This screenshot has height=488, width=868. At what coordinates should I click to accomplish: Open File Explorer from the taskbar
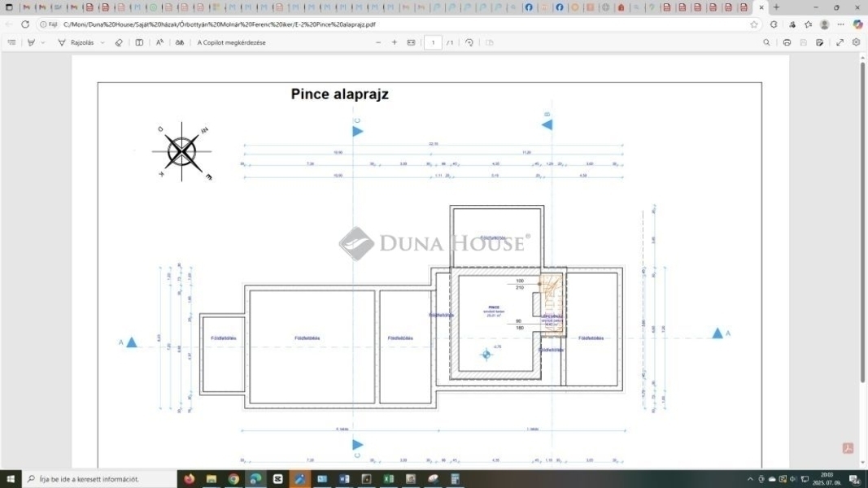[212, 479]
